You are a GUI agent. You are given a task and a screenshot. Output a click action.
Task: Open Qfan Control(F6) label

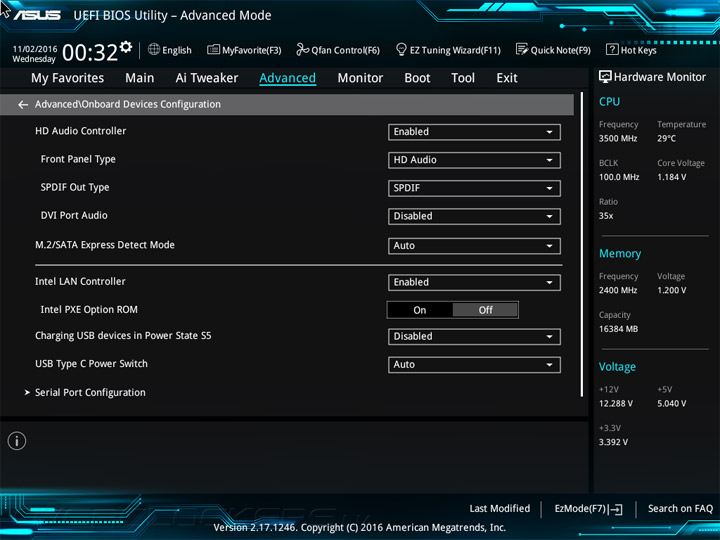tap(345, 50)
